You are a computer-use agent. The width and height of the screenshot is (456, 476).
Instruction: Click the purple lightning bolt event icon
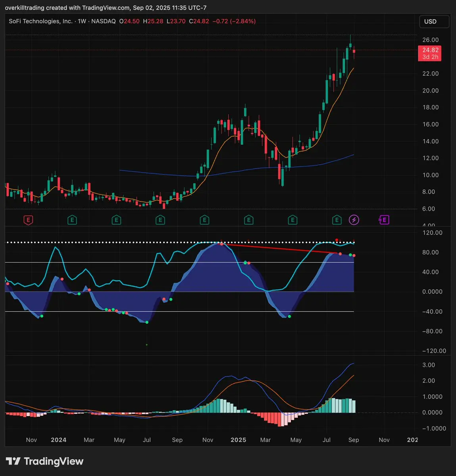(x=354, y=220)
